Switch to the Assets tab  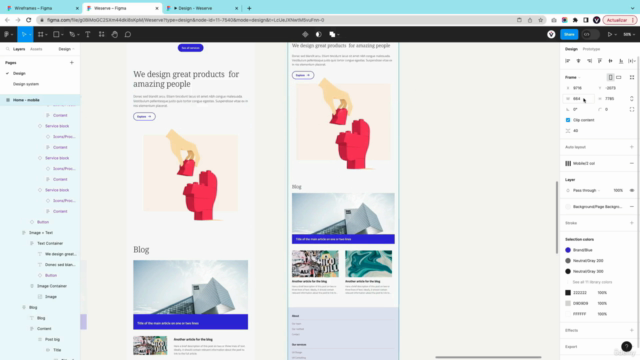click(36, 49)
